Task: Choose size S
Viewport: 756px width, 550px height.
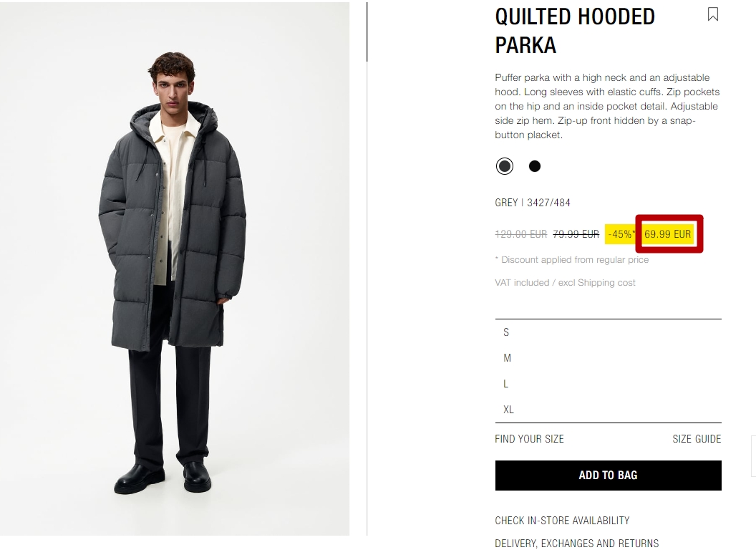Action: pyautogui.click(x=608, y=332)
